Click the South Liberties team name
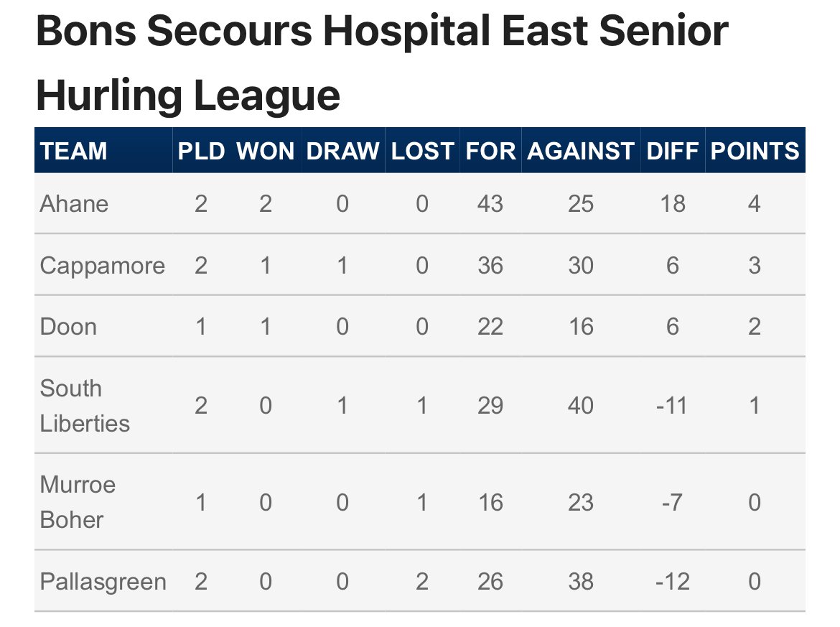 (85, 406)
